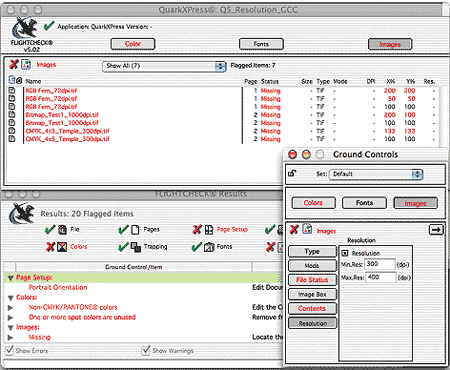The width and height of the screenshot is (450, 370).
Task: Click the red X next to Colors in Results
Action: (51, 247)
